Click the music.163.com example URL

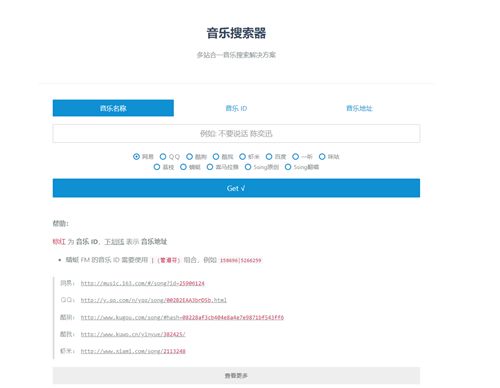pyautogui.click(x=142, y=283)
